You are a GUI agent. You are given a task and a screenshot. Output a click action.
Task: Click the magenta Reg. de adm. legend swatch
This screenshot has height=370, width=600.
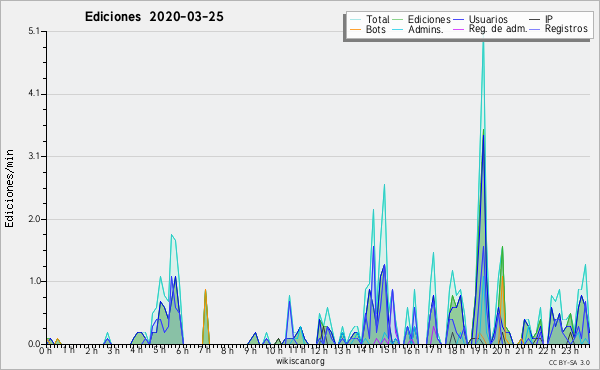click(x=458, y=30)
